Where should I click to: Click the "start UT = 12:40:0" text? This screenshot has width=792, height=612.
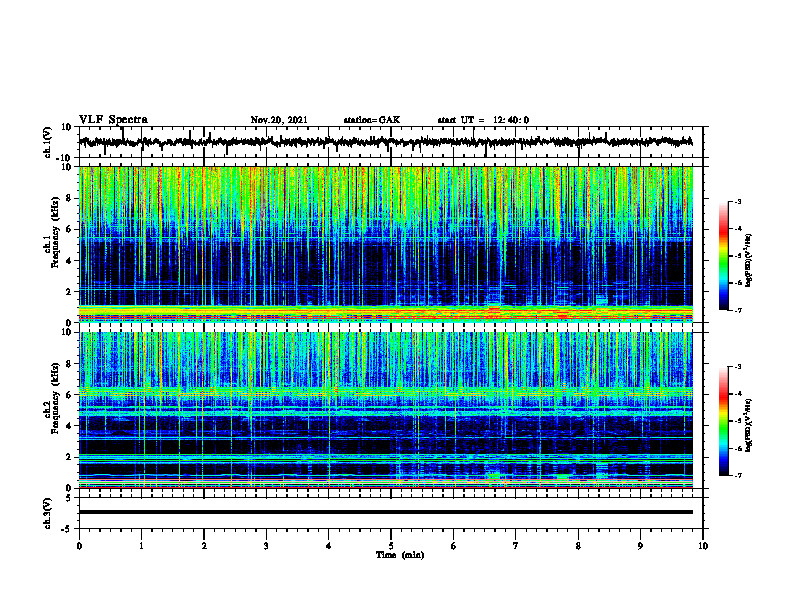483,120
